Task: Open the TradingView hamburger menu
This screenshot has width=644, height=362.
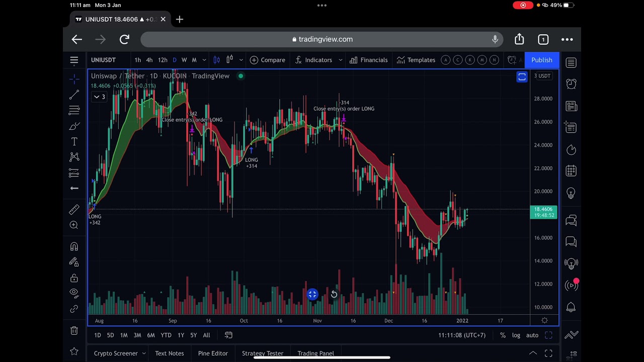Action: [74, 60]
